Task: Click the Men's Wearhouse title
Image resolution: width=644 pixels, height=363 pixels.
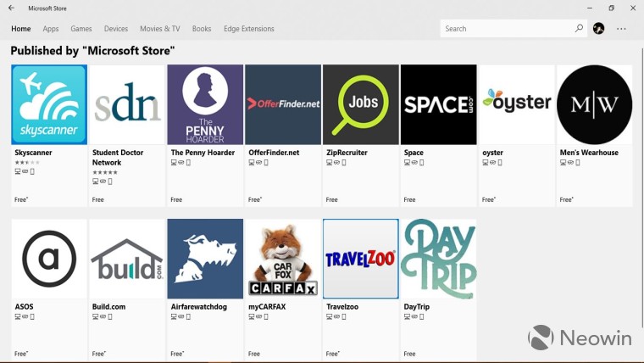Action: pos(589,153)
